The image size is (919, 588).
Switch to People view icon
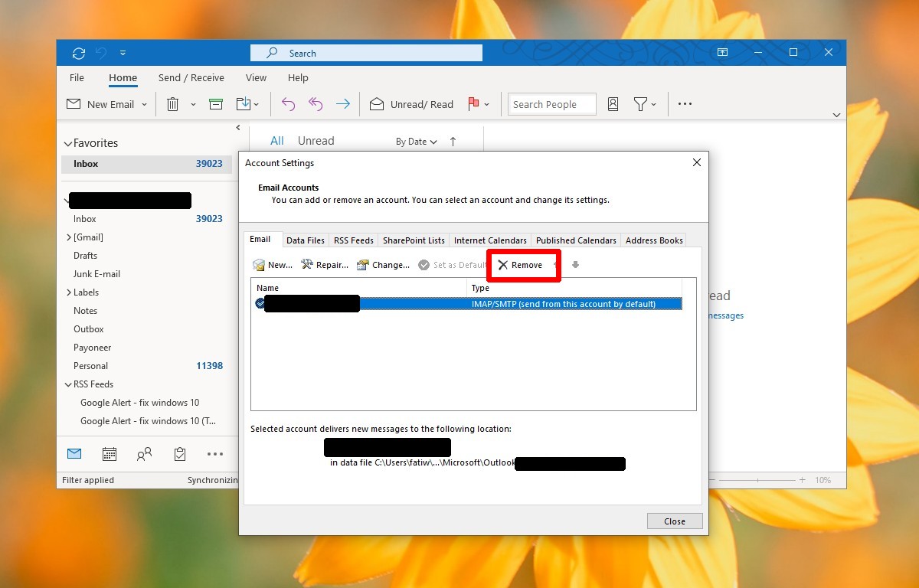click(144, 455)
